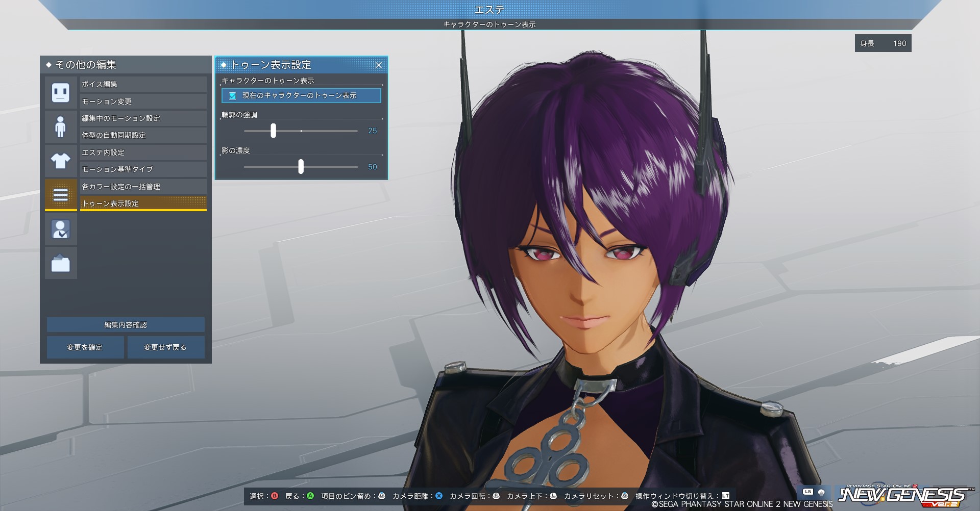Click the 変更せず戻る button
The width and height of the screenshot is (980, 511).
pyautogui.click(x=166, y=347)
